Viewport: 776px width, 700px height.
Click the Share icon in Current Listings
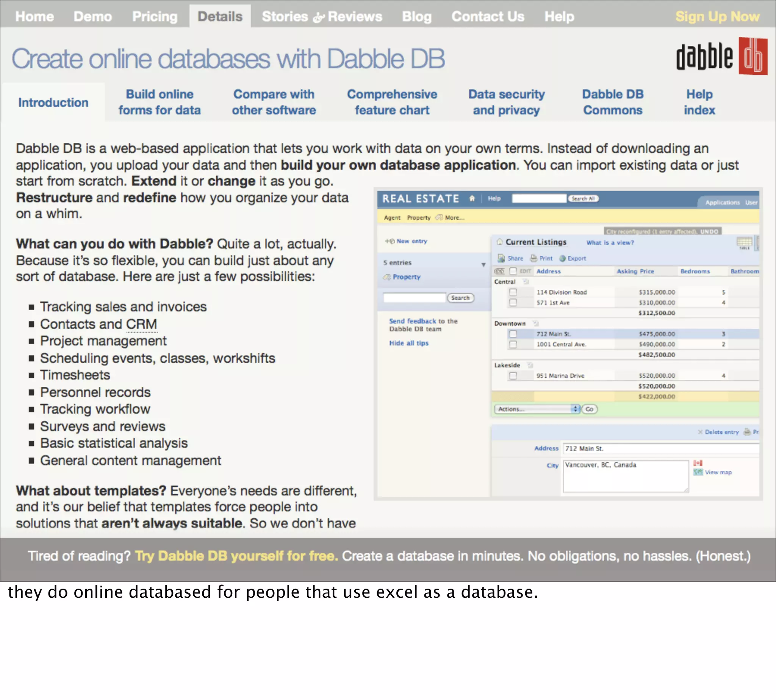coord(501,258)
